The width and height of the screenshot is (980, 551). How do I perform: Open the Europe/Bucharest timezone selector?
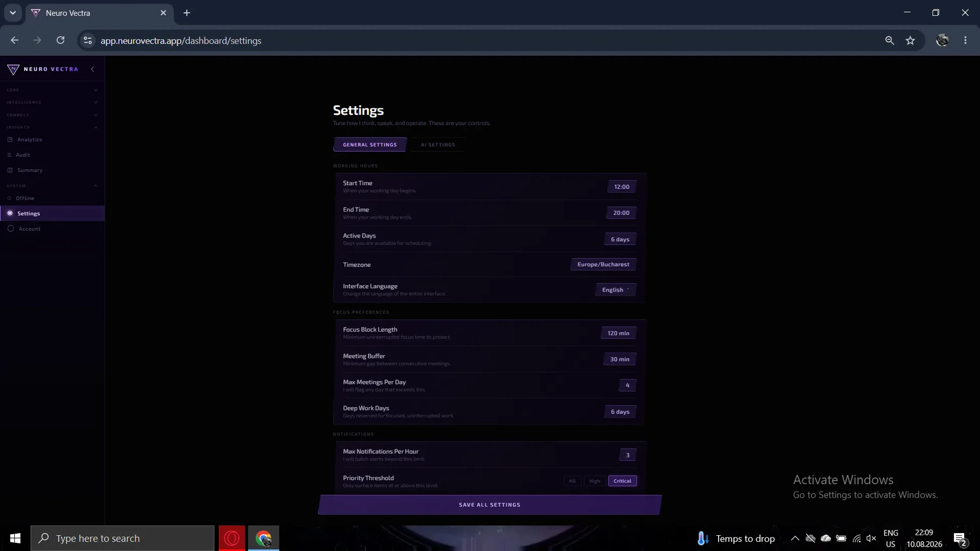[603, 265]
